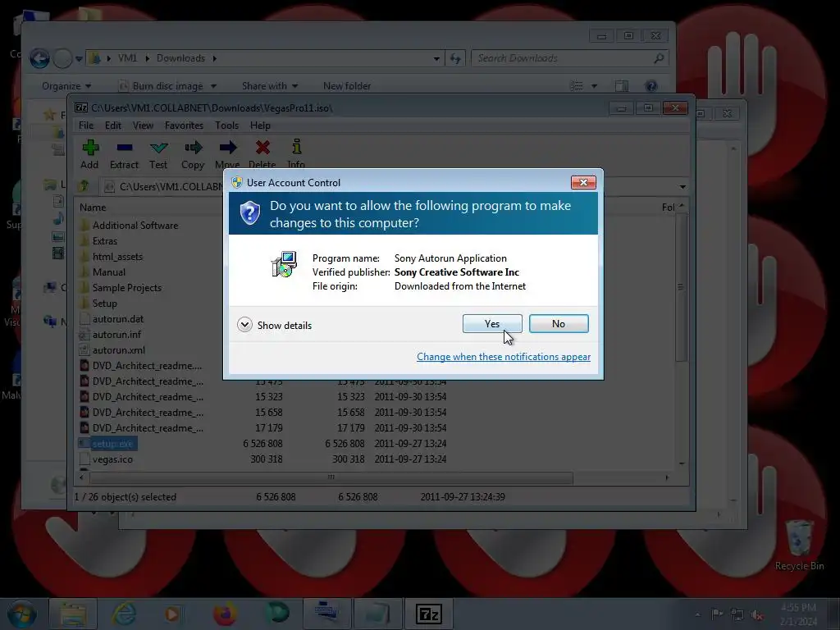Open the Help menu in 7-Zip
840x630 pixels.
coord(260,126)
